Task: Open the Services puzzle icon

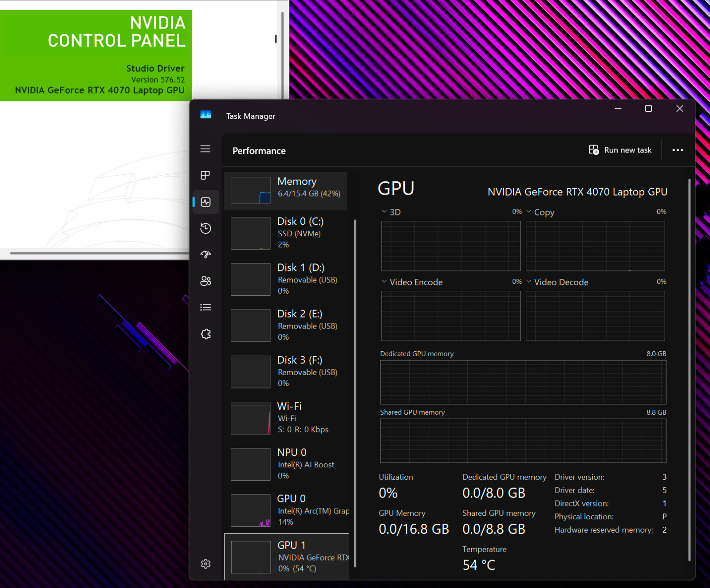Action: click(x=205, y=334)
